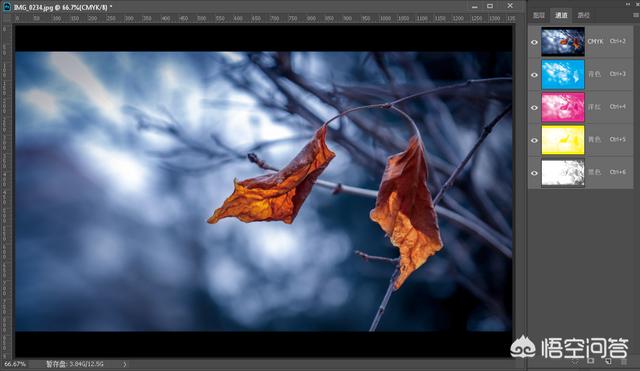Collapse the panel with double-arrow icon
This screenshot has height=371, width=640.
[628, 4]
